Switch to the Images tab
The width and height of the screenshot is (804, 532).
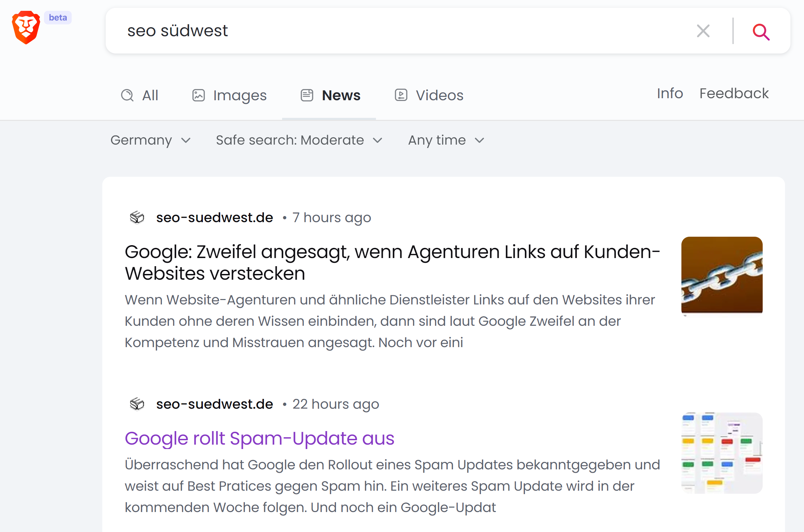coord(239,95)
